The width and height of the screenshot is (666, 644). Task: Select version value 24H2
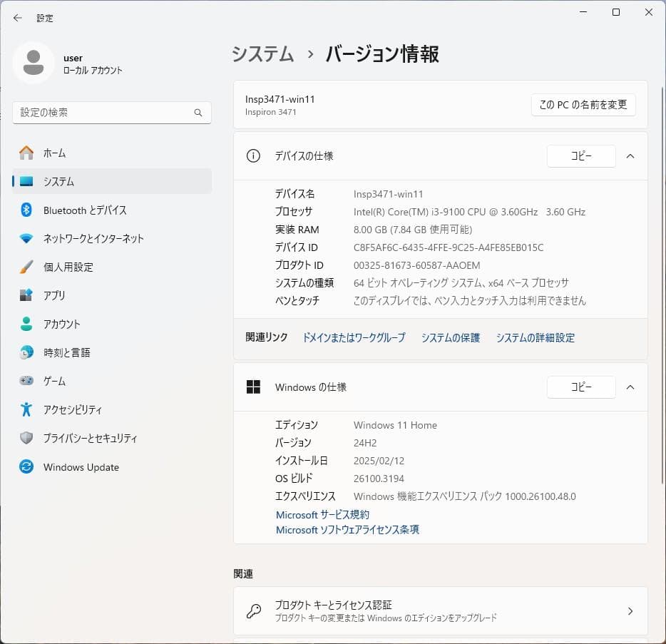point(365,443)
